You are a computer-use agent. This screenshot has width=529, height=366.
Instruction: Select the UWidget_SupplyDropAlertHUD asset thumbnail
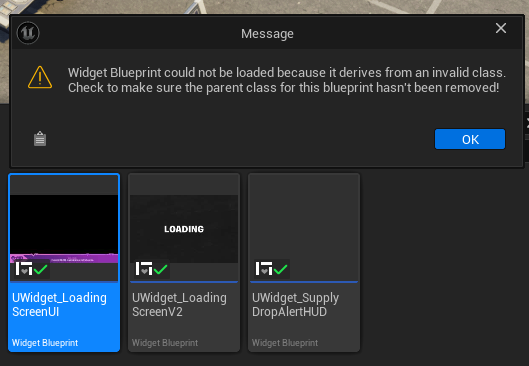point(304,228)
